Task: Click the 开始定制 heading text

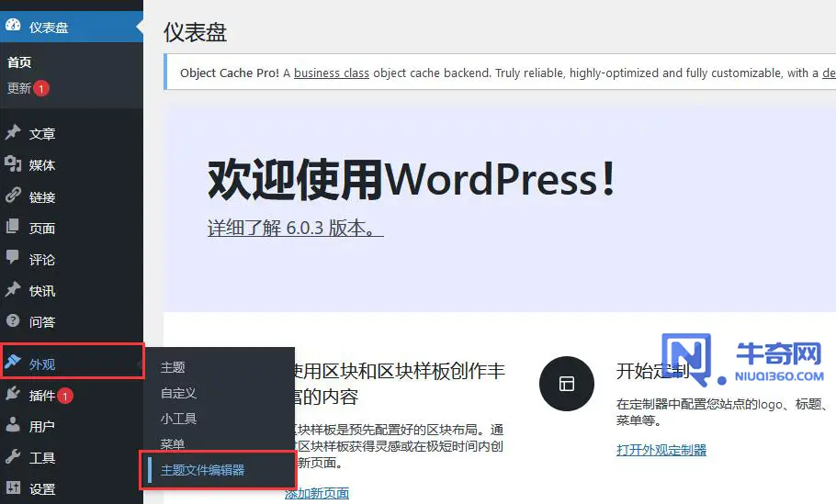Action: 653,371
